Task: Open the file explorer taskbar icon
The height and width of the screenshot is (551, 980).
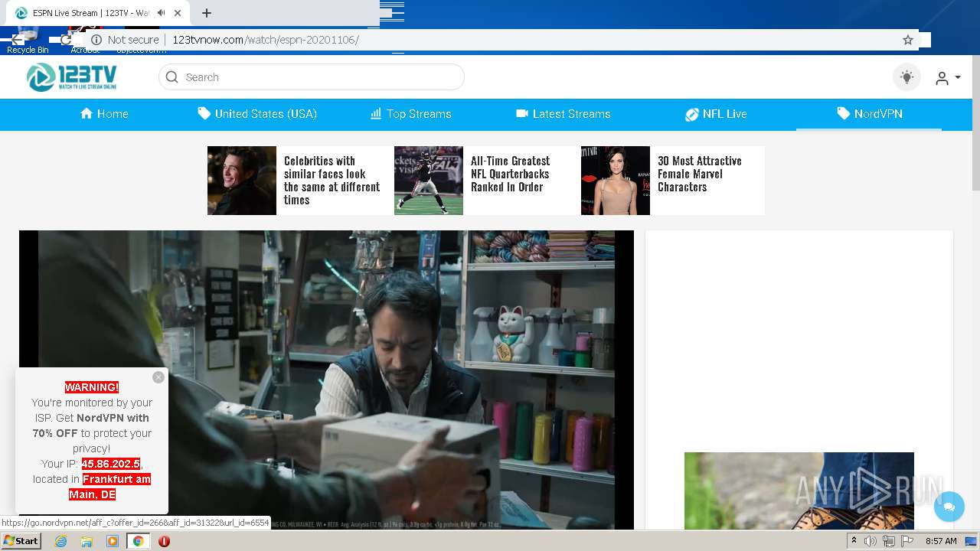Action: [x=87, y=541]
